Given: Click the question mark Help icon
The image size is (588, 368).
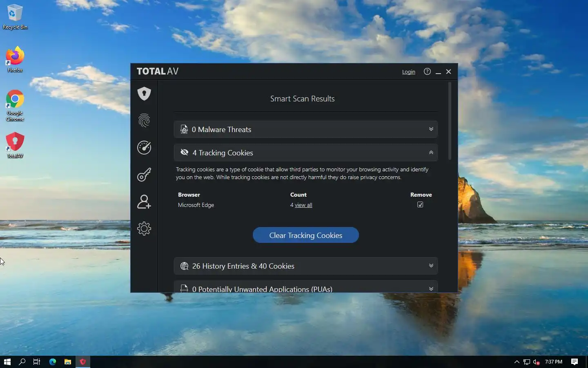Looking at the screenshot, I should pos(427,72).
